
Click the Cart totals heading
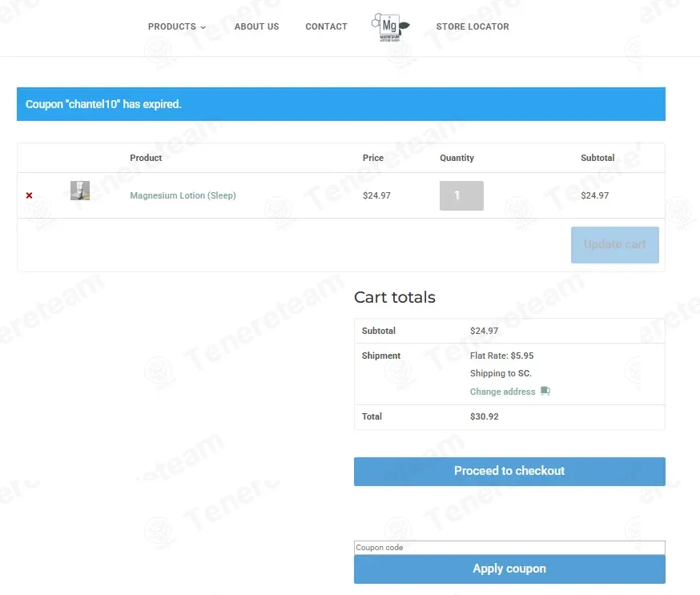pyautogui.click(x=395, y=297)
